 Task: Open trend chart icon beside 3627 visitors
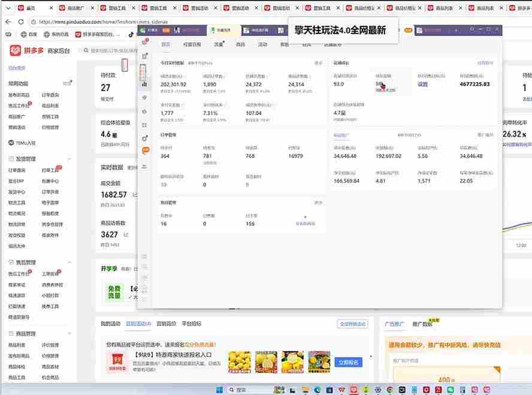coord(126,234)
